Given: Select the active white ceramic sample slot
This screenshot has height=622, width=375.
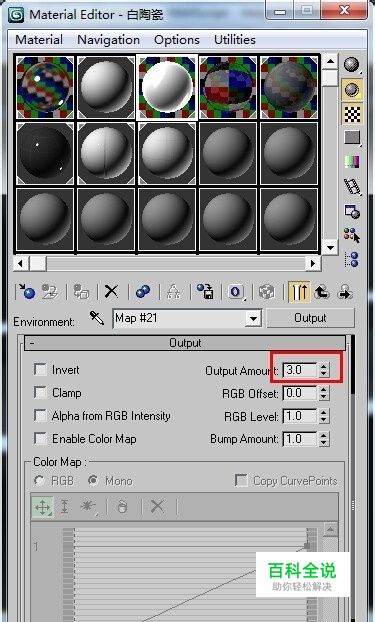Looking at the screenshot, I should point(167,87).
